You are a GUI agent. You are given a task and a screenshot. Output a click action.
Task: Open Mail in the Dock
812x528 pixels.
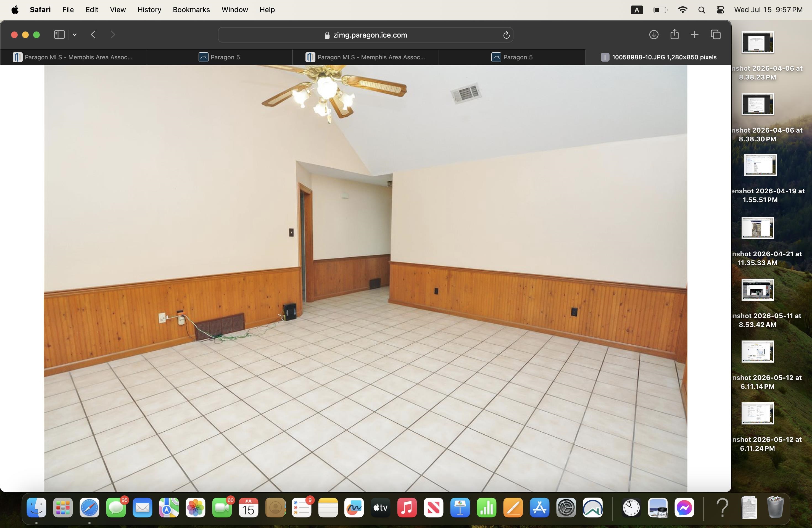(x=143, y=508)
